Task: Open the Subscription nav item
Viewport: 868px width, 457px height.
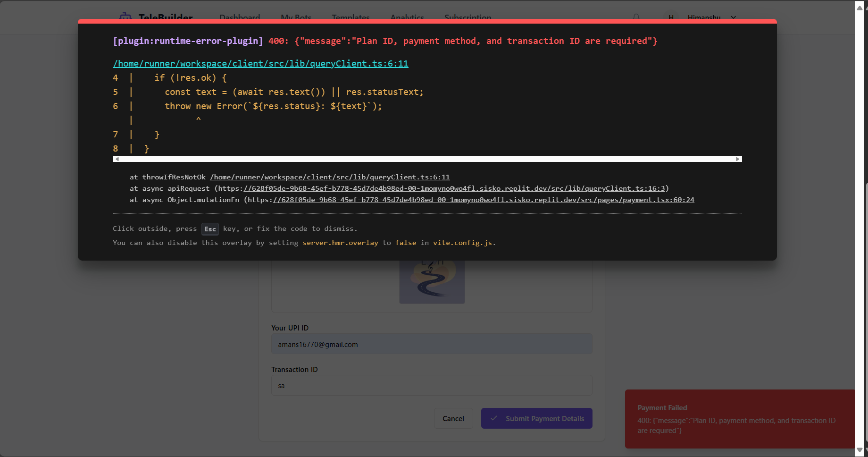Action: click(x=467, y=17)
